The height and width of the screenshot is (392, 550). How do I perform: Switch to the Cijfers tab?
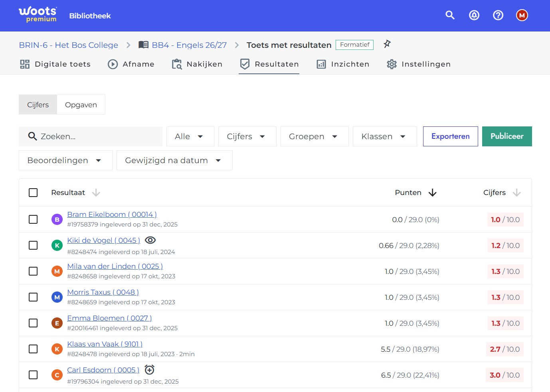click(x=38, y=104)
